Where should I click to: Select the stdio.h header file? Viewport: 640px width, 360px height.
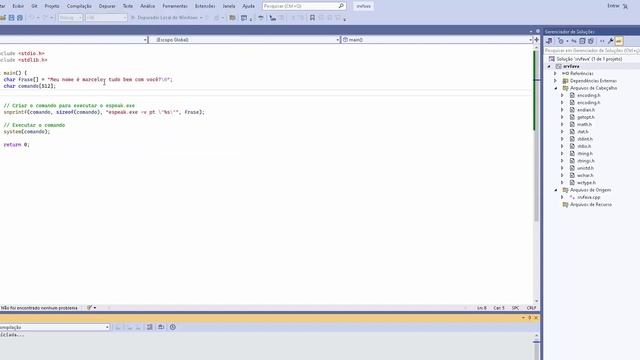click(x=584, y=146)
